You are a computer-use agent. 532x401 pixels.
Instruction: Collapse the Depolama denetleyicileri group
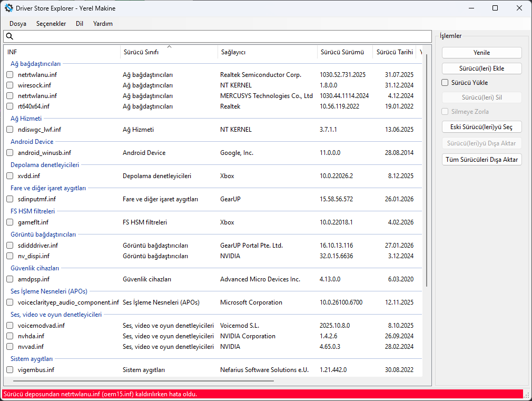pos(45,165)
